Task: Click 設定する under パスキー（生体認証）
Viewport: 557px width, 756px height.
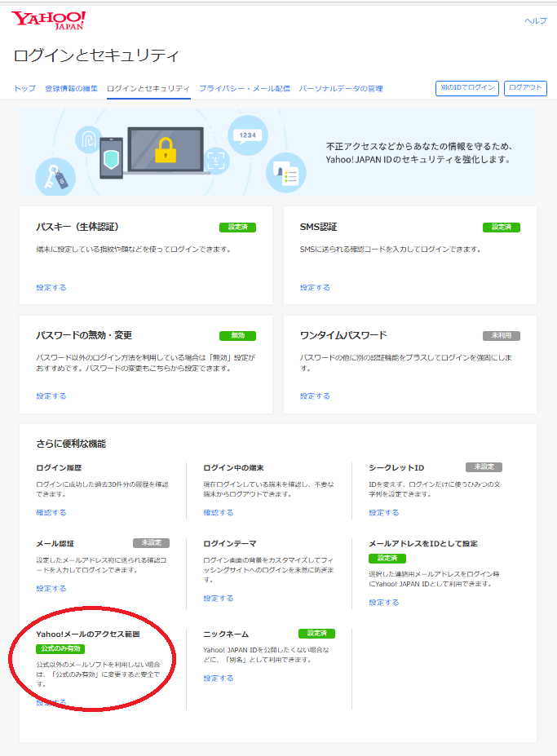Action: tap(51, 287)
